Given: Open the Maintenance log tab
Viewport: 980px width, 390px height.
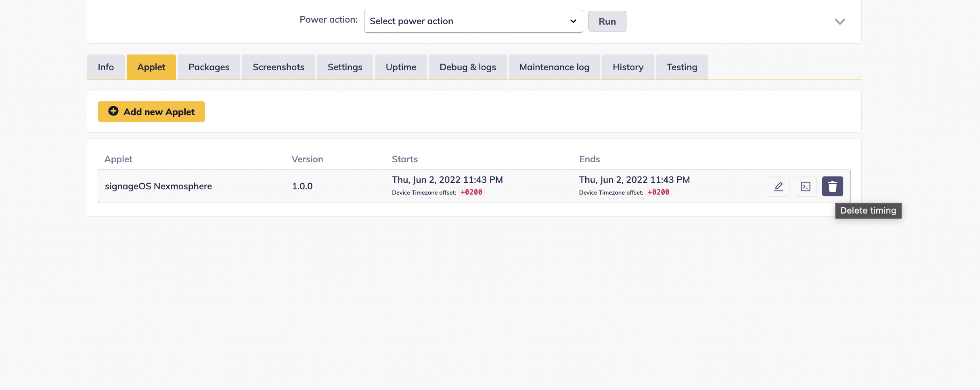Looking at the screenshot, I should click(554, 67).
